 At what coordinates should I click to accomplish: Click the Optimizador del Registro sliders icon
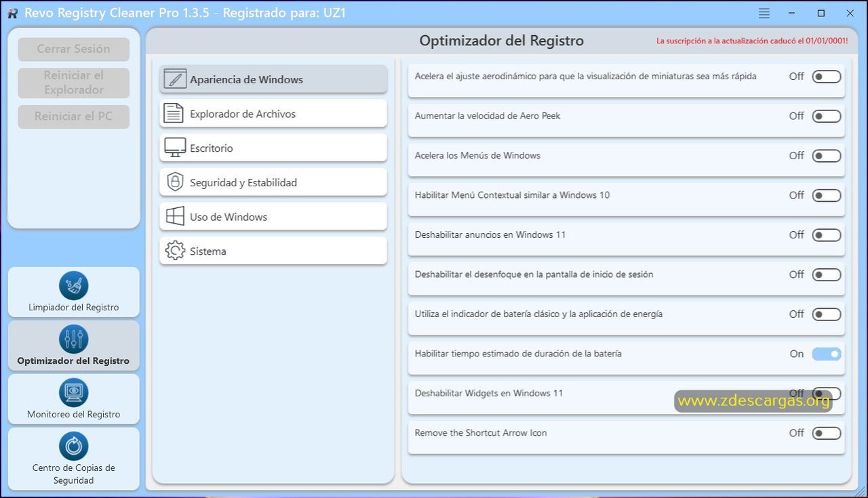[73, 339]
